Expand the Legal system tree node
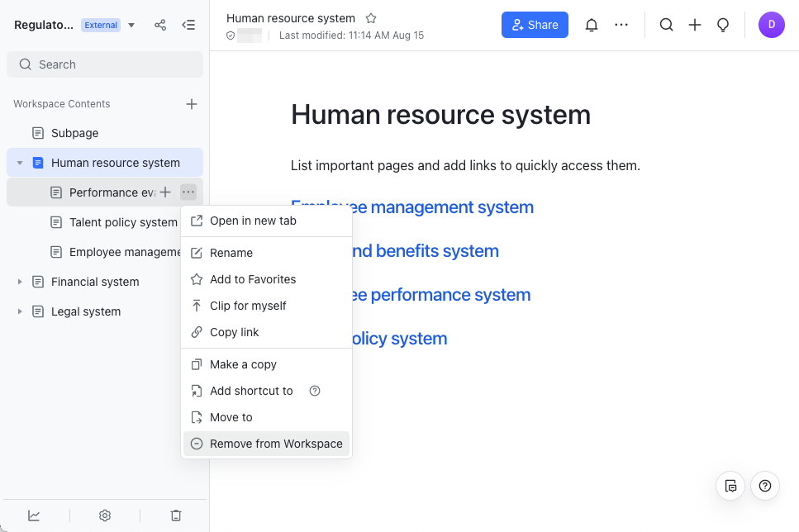The height and width of the screenshot is (532, 799). [x=20, y=311]
